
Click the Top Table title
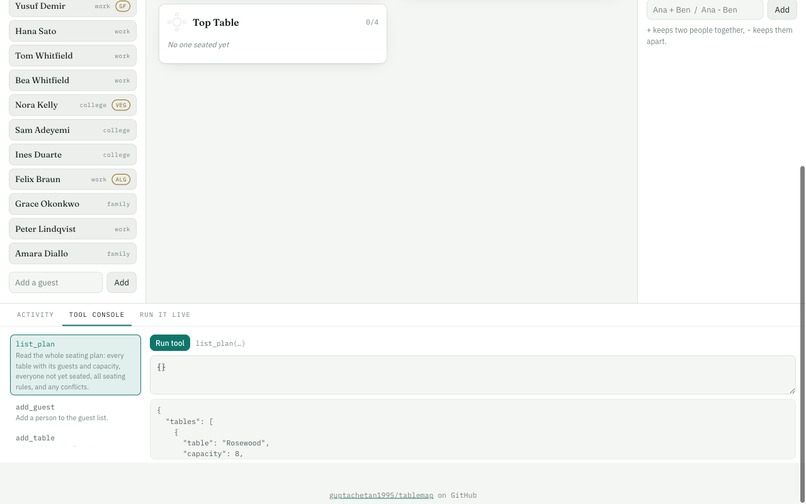(216, 23)
